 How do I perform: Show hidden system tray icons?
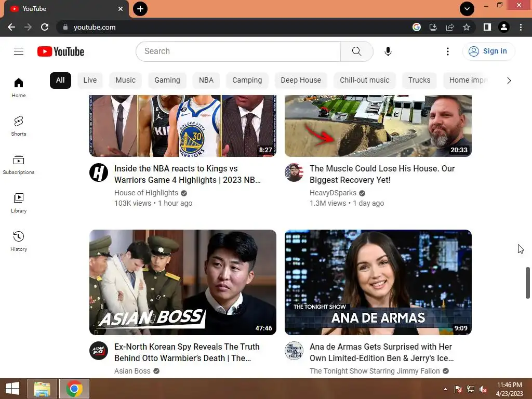click(x=445, y=389)
